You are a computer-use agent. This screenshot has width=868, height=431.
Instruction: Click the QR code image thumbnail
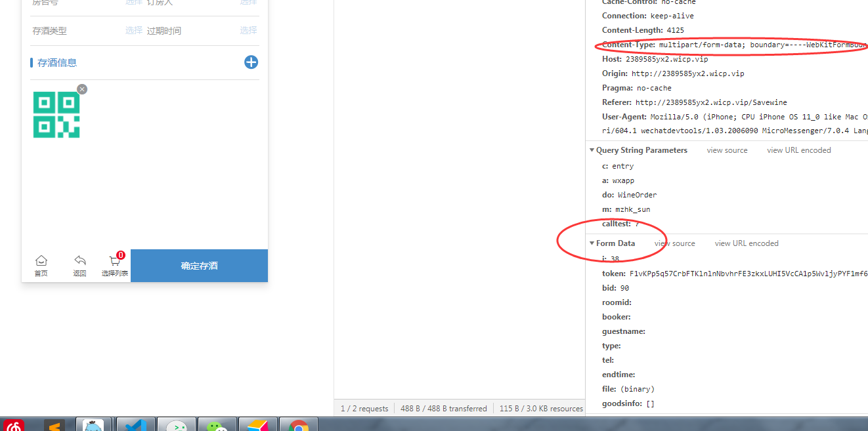tap(56, 115)
